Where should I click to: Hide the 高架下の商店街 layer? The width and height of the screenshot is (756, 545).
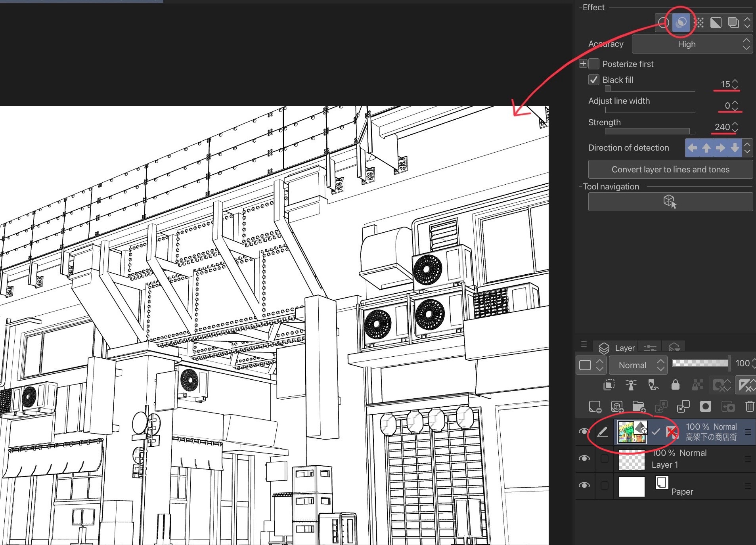coord(584,432)
